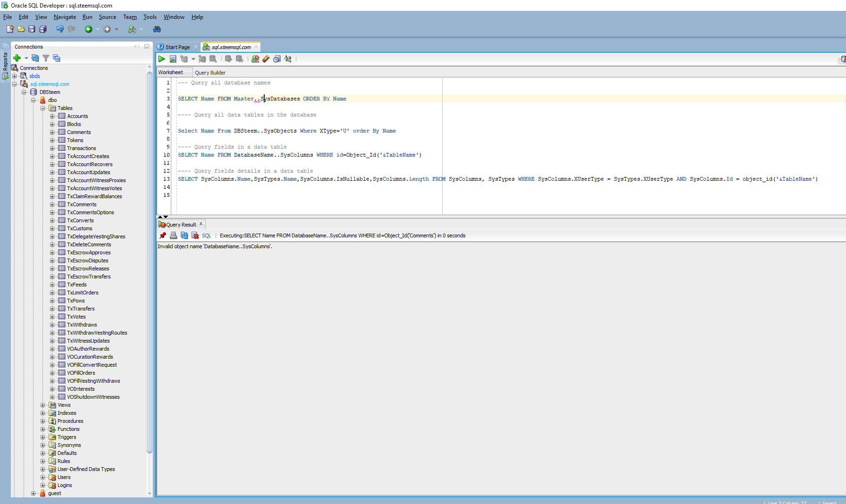Click the SQL Tuning Advisor icon
Viewport: 846px width, 504px height.
[213, 59]
